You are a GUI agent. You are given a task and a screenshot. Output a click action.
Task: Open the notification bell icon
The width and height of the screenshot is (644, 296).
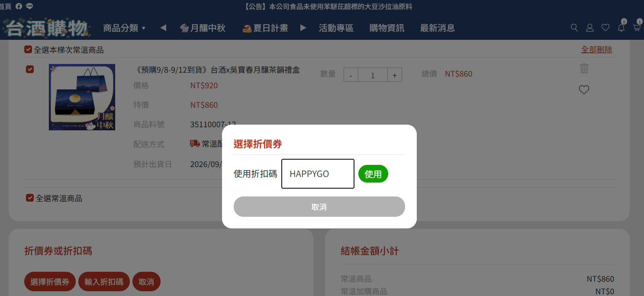coord(621,28)
